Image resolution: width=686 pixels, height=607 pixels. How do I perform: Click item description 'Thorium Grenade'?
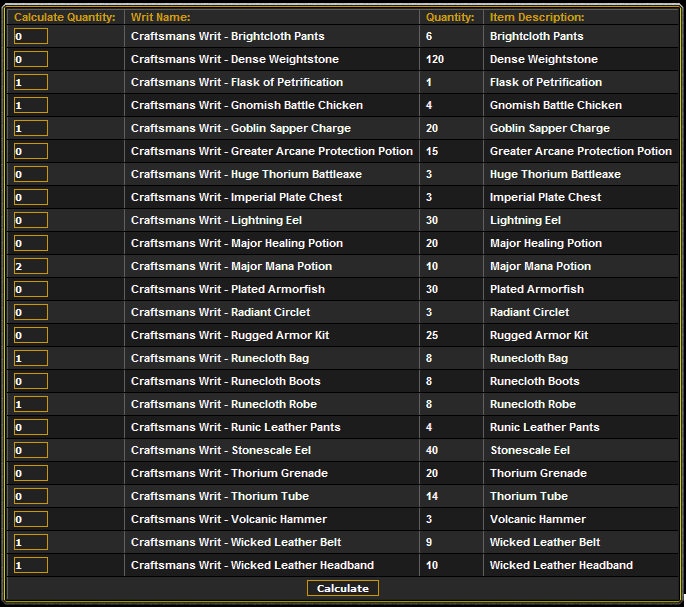pos(538,473)
